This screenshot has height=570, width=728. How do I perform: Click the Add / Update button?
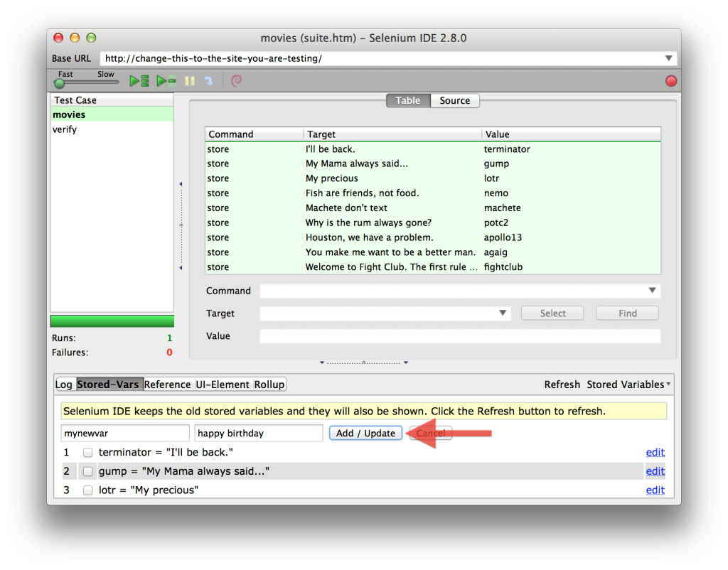coord(365,433)
